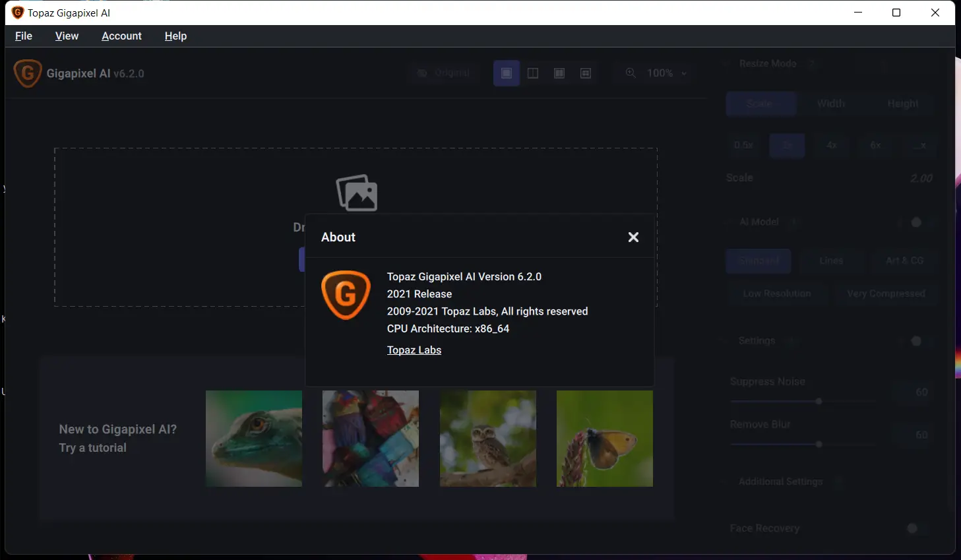Choose the 0.5x scale option
This screenshot has height=560, width=961.
[743, 145]
